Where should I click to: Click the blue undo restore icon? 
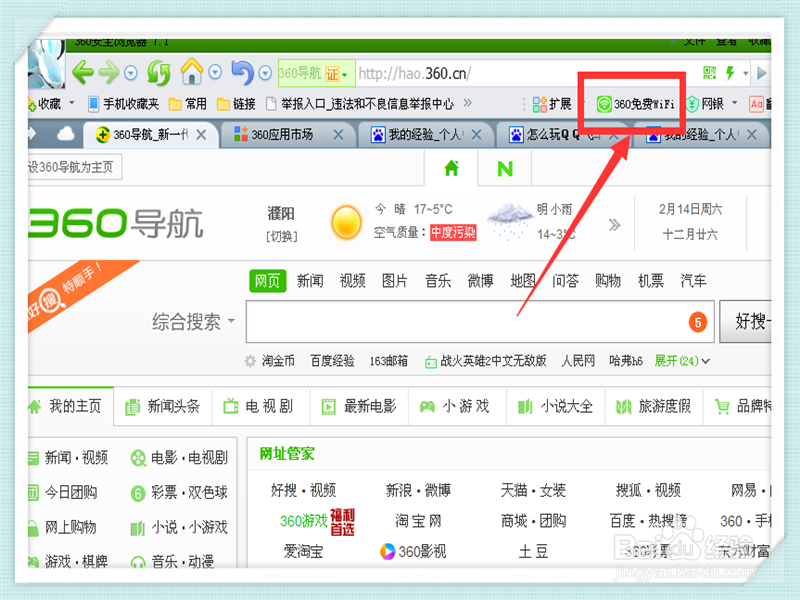click(x=243, y=72)
